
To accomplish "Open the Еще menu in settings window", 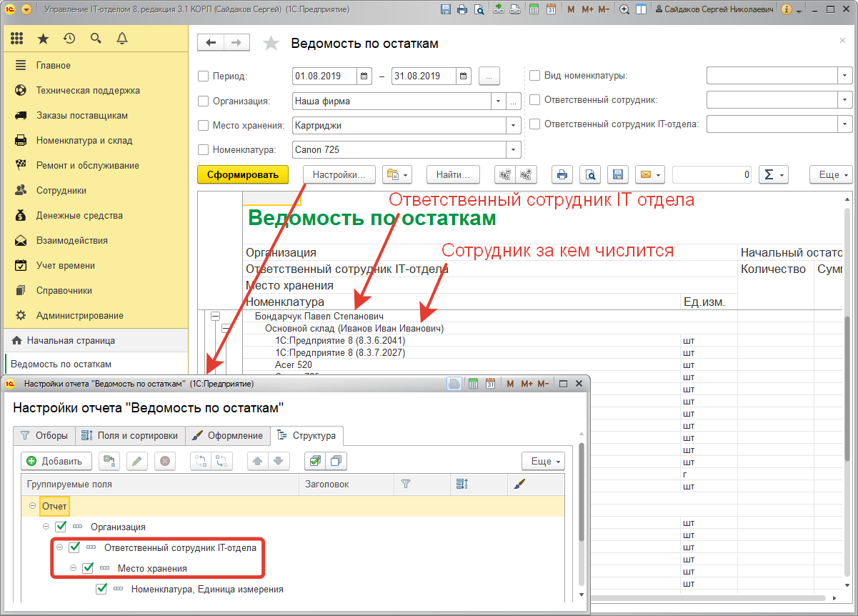I will click(543, 461).
